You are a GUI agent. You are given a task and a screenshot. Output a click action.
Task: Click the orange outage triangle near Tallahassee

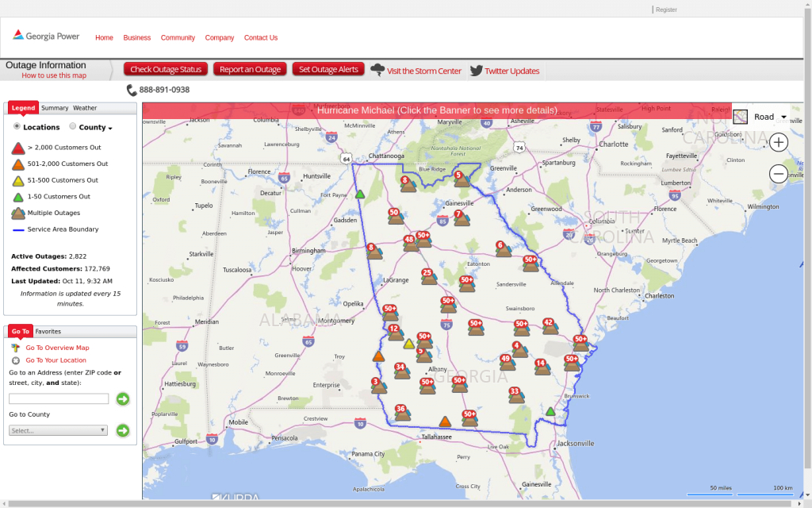(x=446, y=422)
